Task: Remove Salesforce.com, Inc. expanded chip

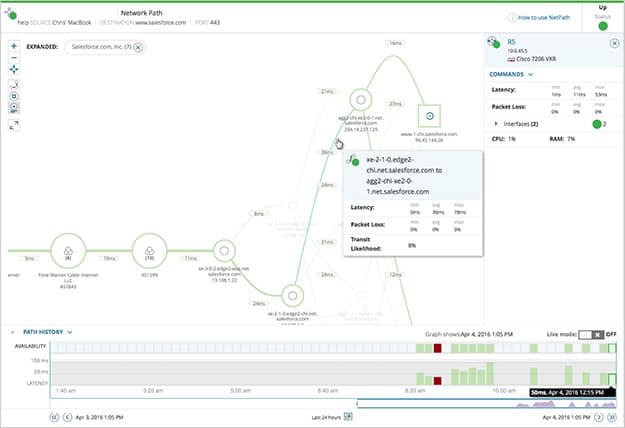Action: (x=138, y=47)
